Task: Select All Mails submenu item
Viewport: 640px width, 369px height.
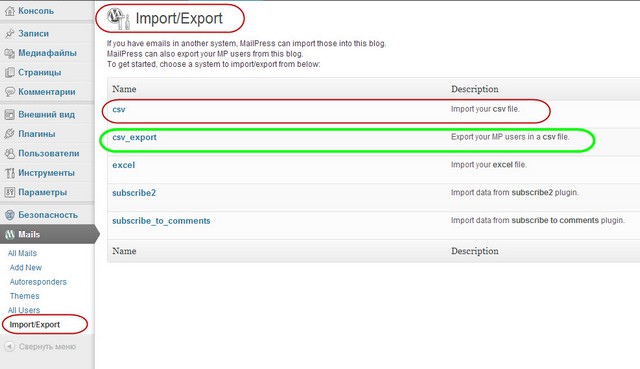Action: coord(22,253)
